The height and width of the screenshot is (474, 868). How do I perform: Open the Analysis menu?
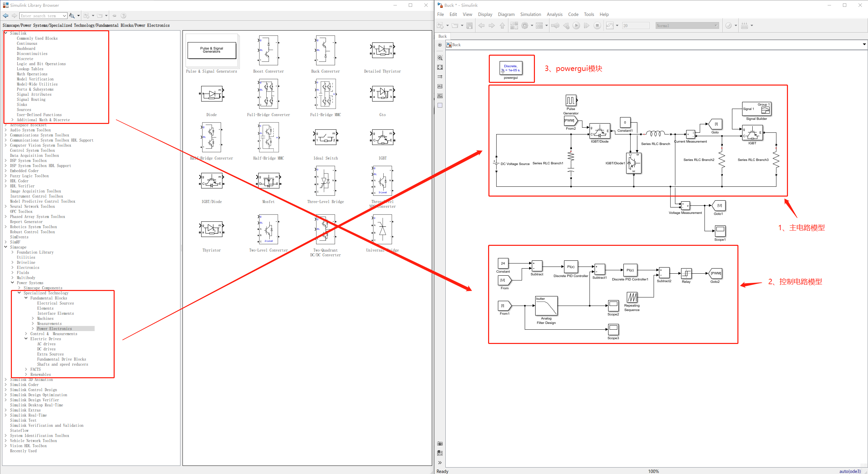coord(554,14)
